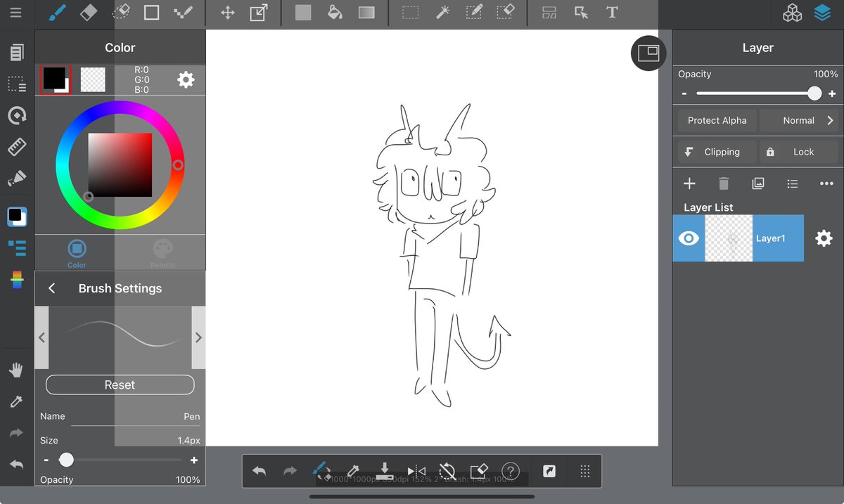Open selection menu icon in left sidebar

coord(17,84)
